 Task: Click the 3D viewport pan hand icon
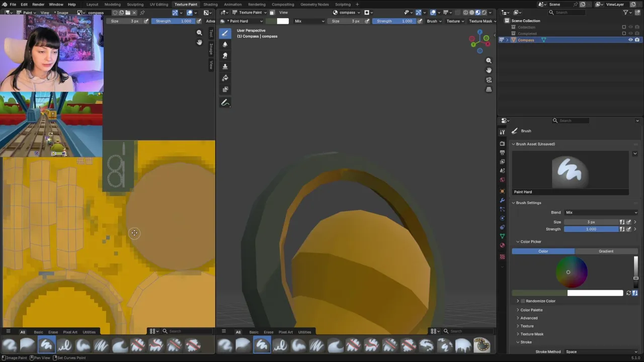pos(489,70)
